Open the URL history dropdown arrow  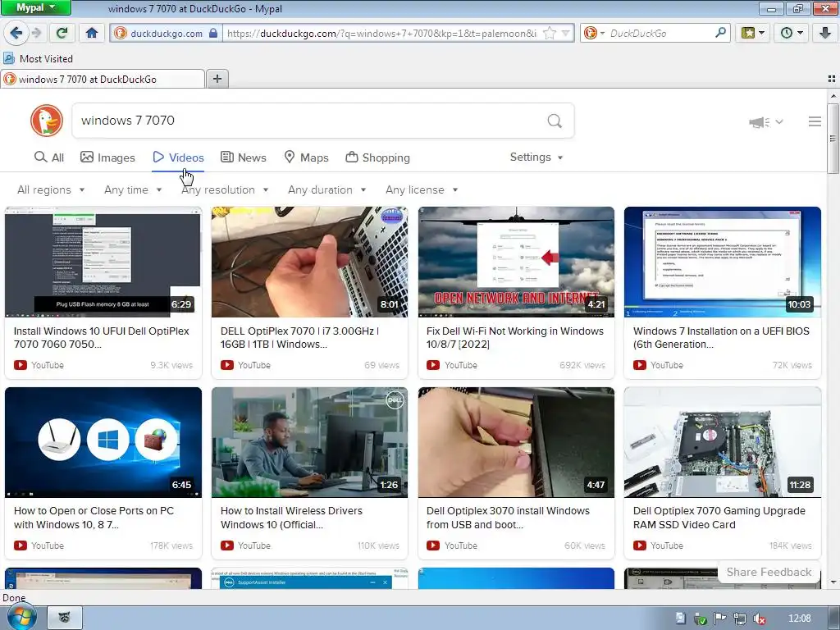coord(566,33)
